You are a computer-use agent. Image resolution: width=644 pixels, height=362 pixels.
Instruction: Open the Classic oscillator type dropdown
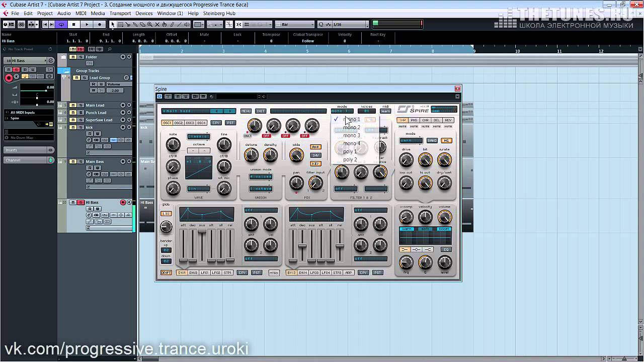(x=198, y=137)
